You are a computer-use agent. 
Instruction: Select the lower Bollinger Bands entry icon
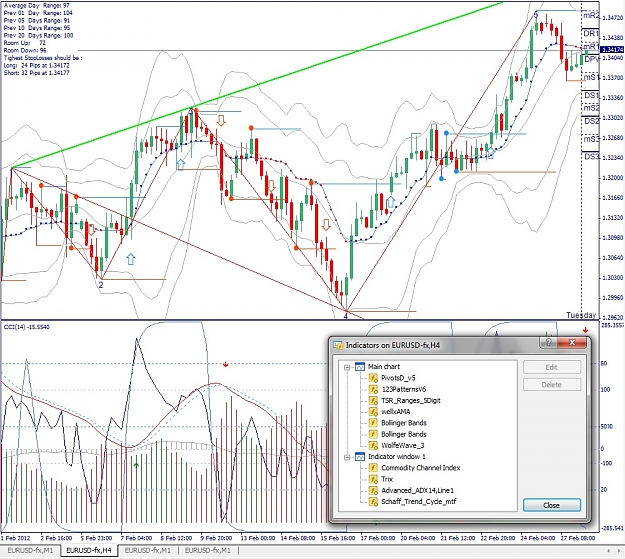pyautogui.click(x=373, y=434)
